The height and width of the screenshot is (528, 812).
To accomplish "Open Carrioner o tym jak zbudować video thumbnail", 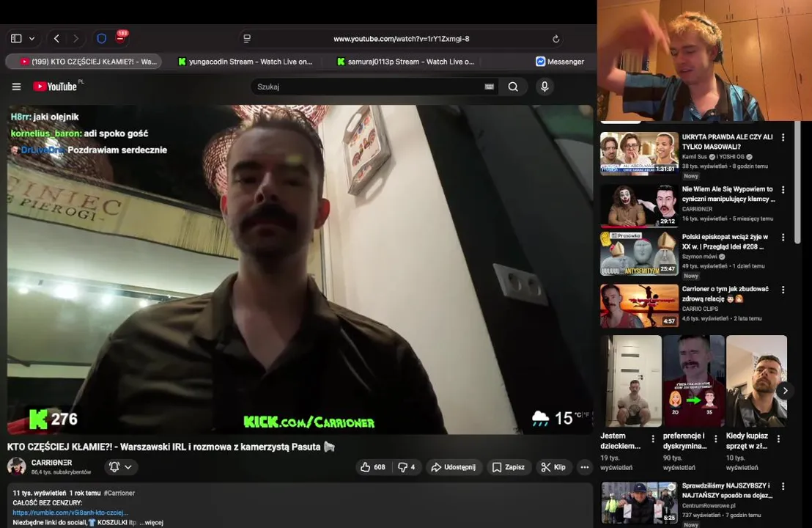I will [639, 306].
